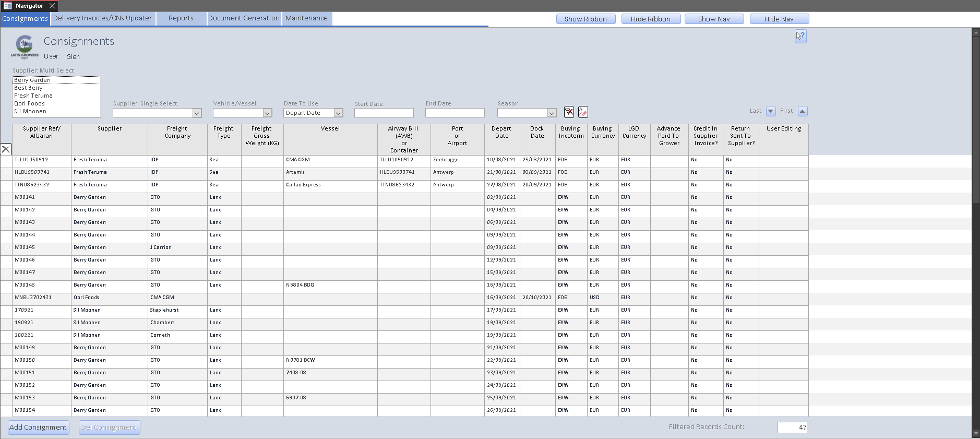Click the X icon beside table header

(x=6, y=149)
